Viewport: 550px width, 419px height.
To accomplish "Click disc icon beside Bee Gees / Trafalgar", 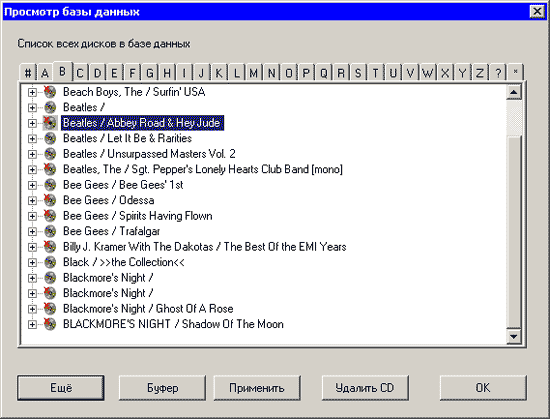I will pos(50,231).
